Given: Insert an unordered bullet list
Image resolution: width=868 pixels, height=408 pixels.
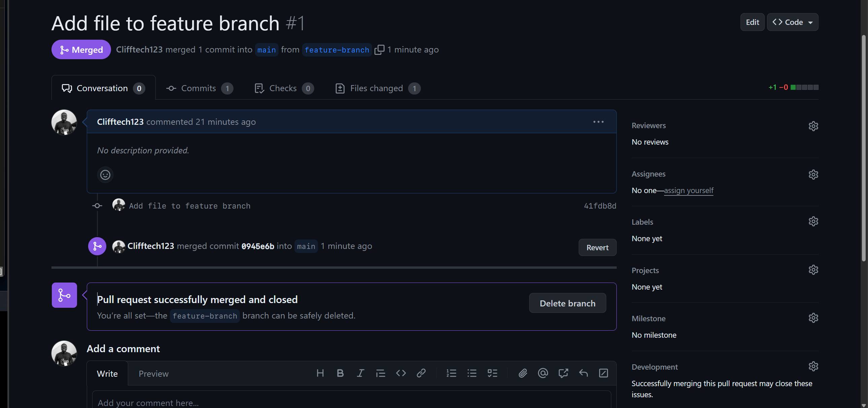Looking at the screenshot, I should point(472,373).
